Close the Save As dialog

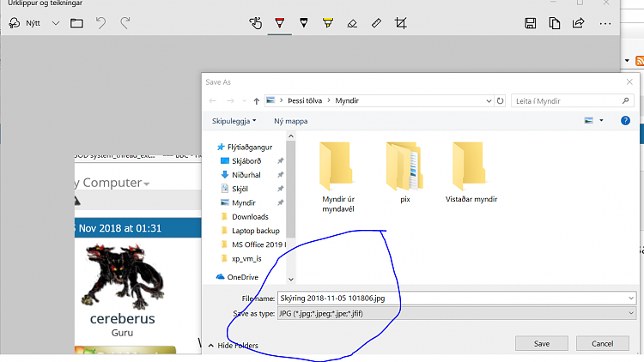629,82
